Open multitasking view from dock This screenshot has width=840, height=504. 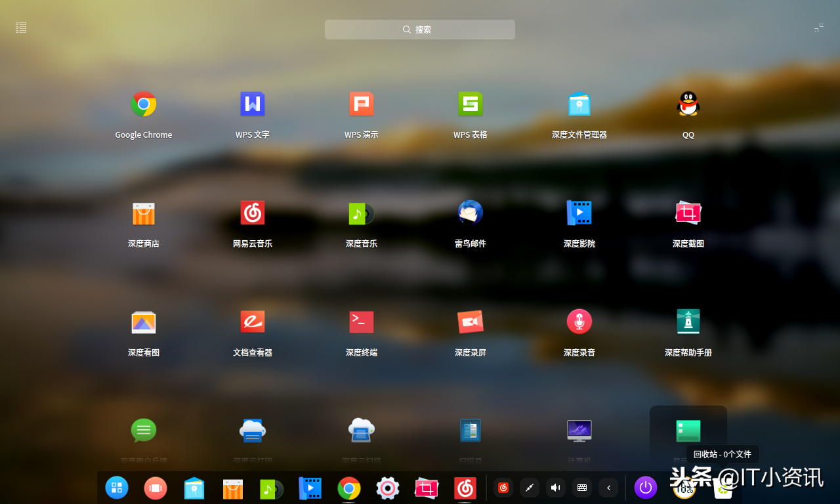156,488
